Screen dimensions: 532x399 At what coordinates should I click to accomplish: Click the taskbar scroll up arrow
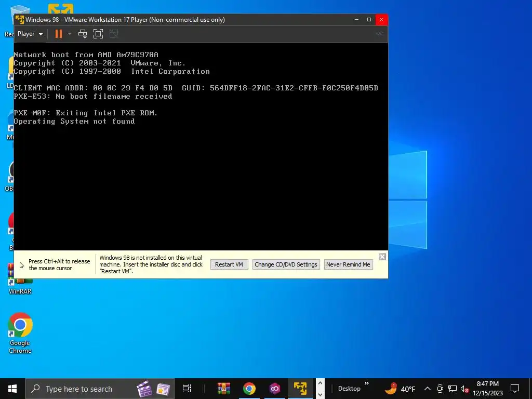[x=320, y=383]
